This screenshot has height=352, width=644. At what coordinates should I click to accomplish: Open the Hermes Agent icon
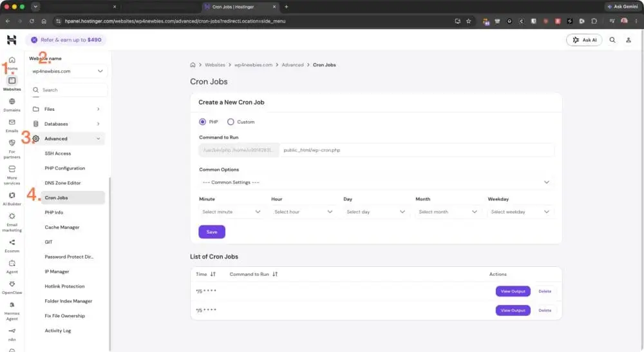12,305
